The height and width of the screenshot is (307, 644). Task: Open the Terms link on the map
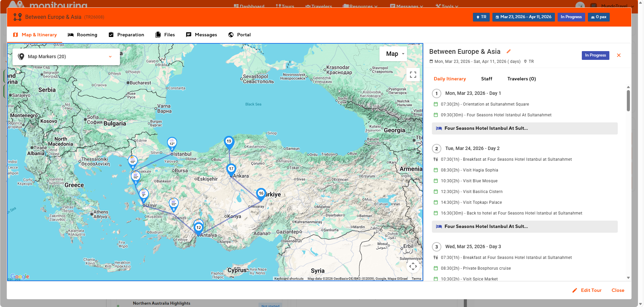416,278
